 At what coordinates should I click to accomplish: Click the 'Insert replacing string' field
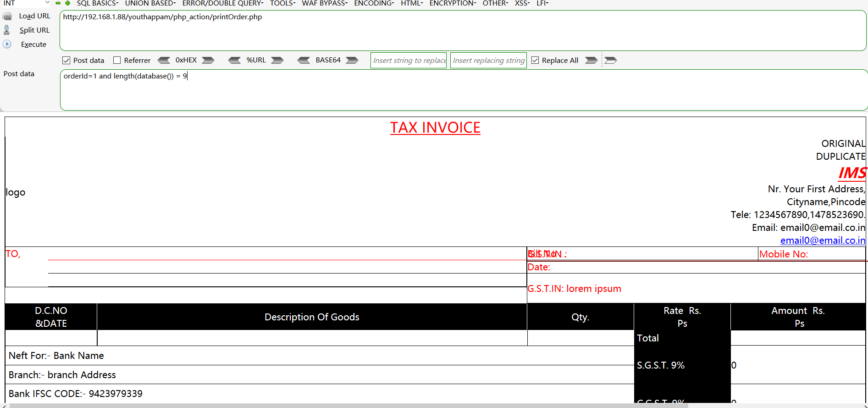click(x=488, y=60)
